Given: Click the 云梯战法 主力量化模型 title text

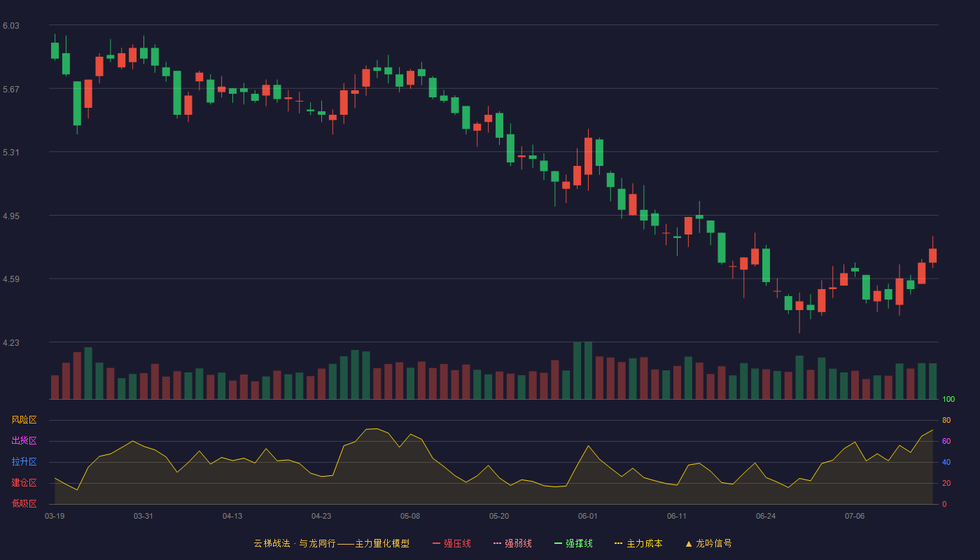Looking at the screenshot, I should [x=331, y=543].
